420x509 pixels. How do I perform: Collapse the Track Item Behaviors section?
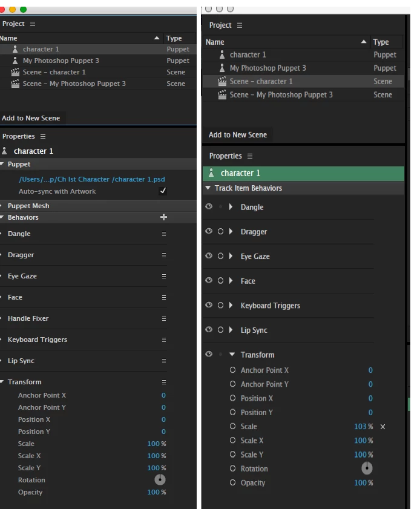click(x=208, y=188)
